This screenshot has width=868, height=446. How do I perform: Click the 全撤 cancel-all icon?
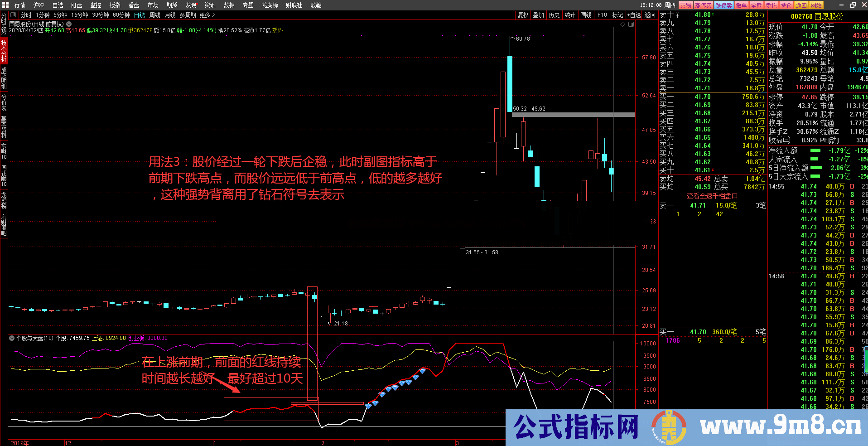757,5
